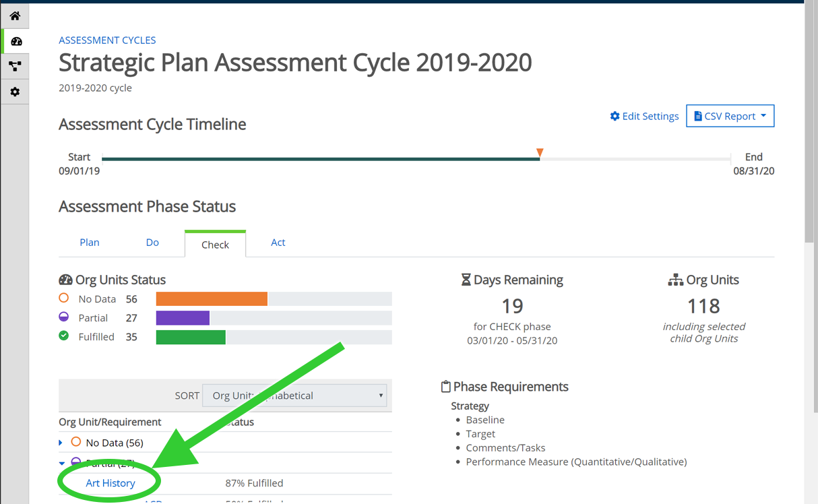The image size is (818, 504).
Task: Click the Org Unit/Requirement column header
Action: click(110, 422)
